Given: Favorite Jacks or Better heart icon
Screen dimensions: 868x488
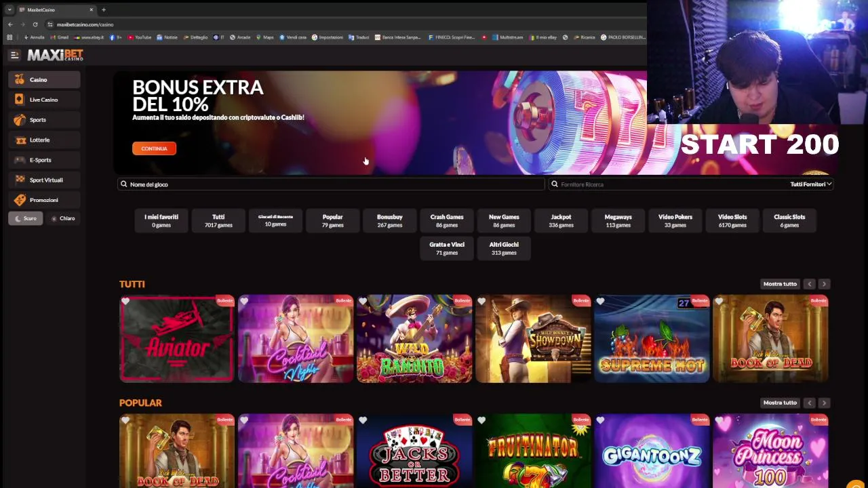Looking at the screenshot, I should click(363, 421).
